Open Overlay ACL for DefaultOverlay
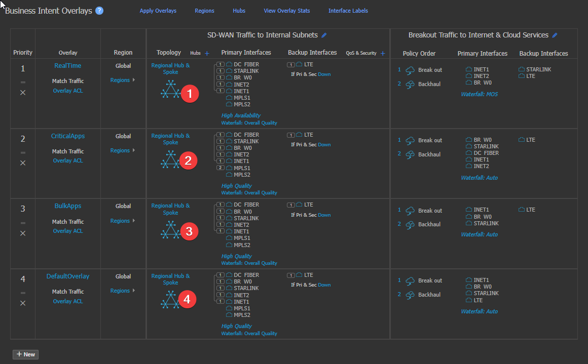The image size is (588, 364). click(68, 301)
